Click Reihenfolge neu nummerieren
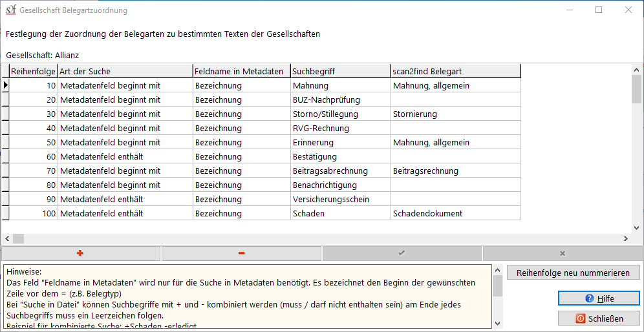This screenshot has width=644, height=332. (x=573, y=273)
